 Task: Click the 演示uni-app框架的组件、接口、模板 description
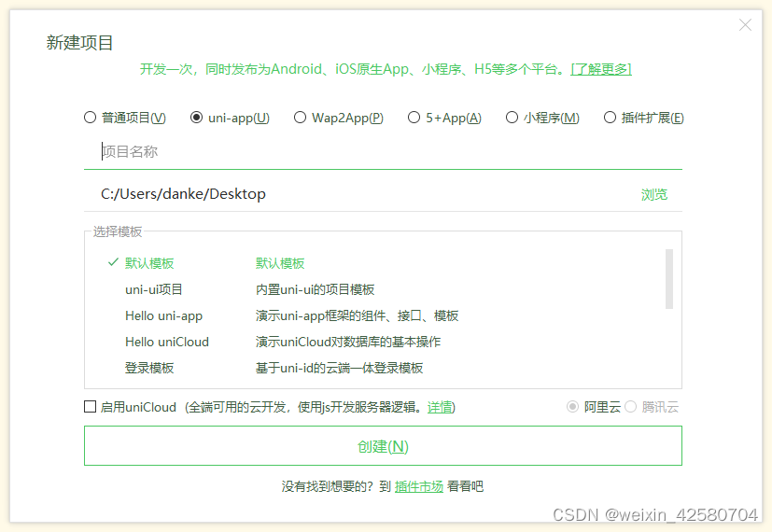click(357, 316)
